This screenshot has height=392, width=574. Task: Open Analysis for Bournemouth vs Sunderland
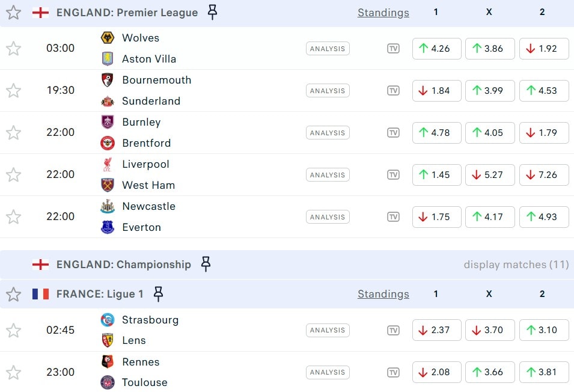click(328, 91)
